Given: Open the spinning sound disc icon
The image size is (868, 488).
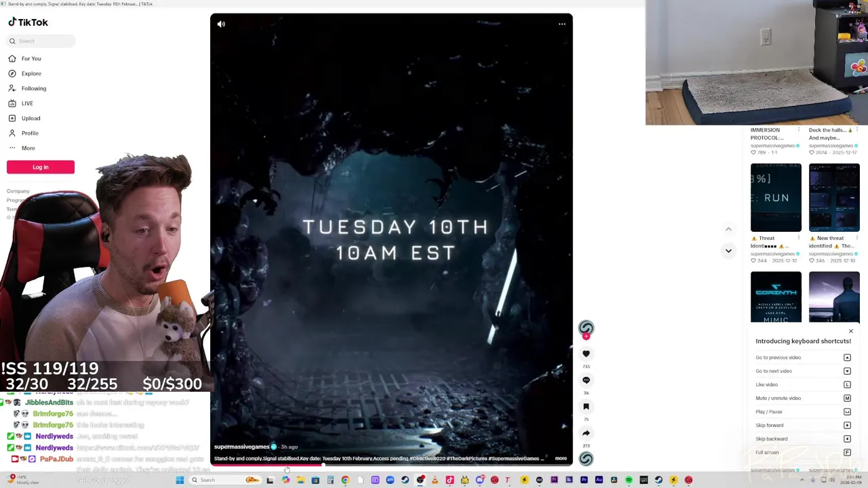Looking at the screenshot, I should (586, 459).
